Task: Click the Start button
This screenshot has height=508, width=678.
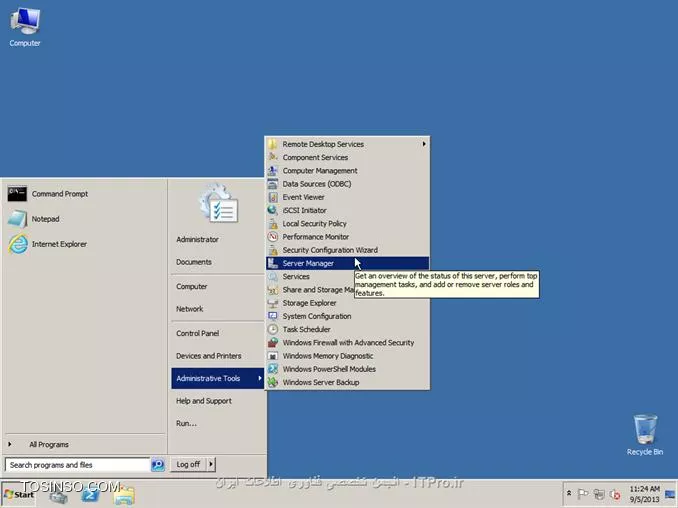Action: point(18,495)
